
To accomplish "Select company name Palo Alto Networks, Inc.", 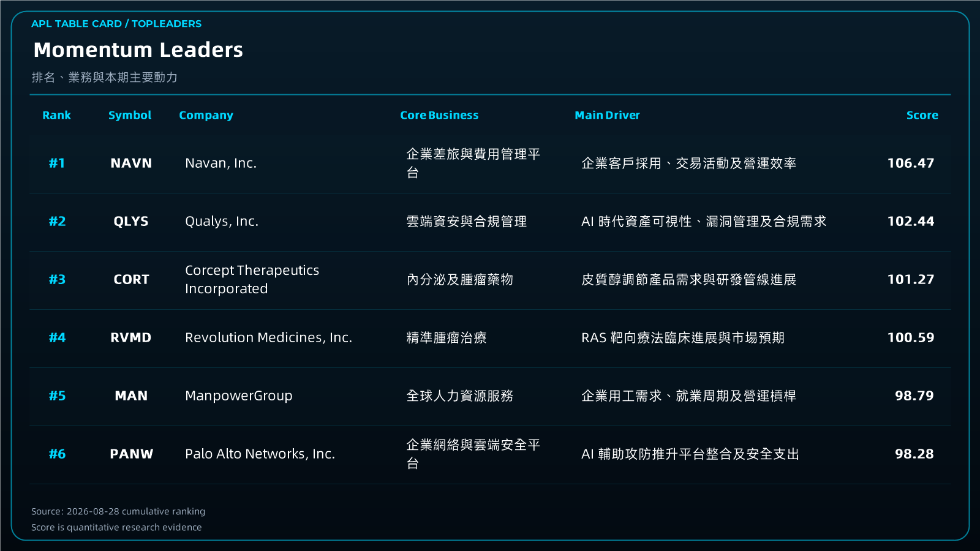I will tap(260, 454).
